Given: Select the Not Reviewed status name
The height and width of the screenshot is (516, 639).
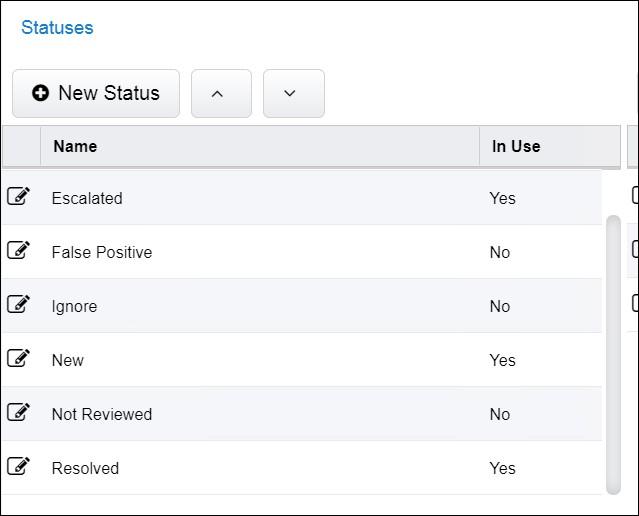Looking at the screenshot, I should [x=102, y=414].
